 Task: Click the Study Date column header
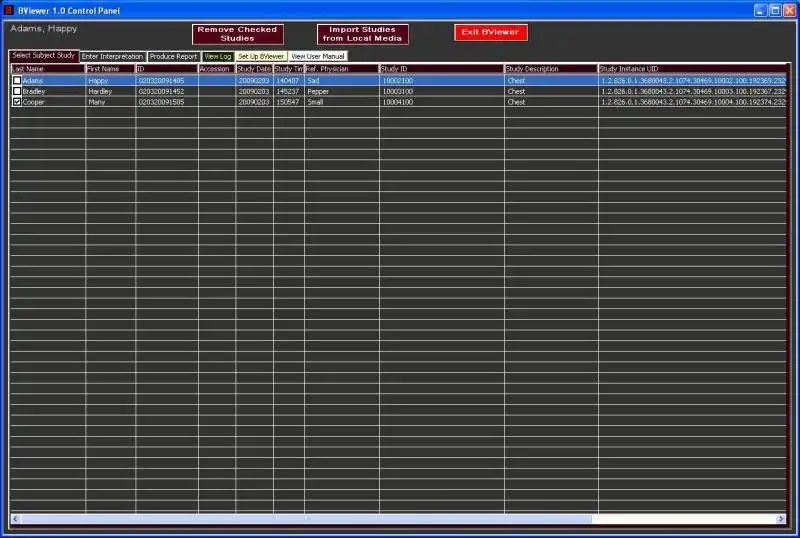click(x=255, y=69)
